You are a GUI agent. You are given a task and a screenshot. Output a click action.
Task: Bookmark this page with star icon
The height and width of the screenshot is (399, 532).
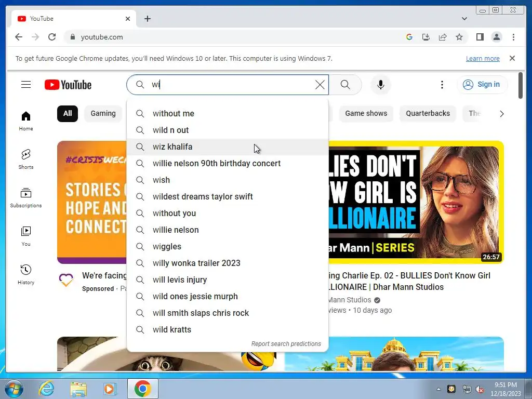pos(459,37)
